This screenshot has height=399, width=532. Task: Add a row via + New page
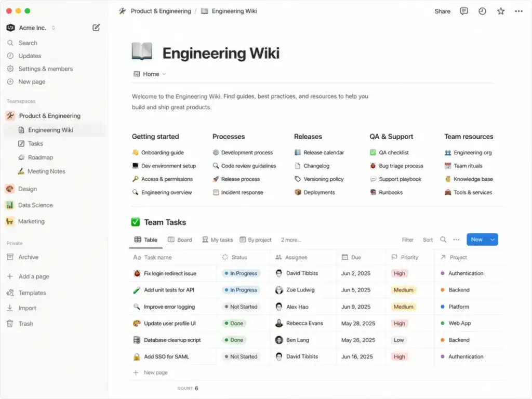150,373
